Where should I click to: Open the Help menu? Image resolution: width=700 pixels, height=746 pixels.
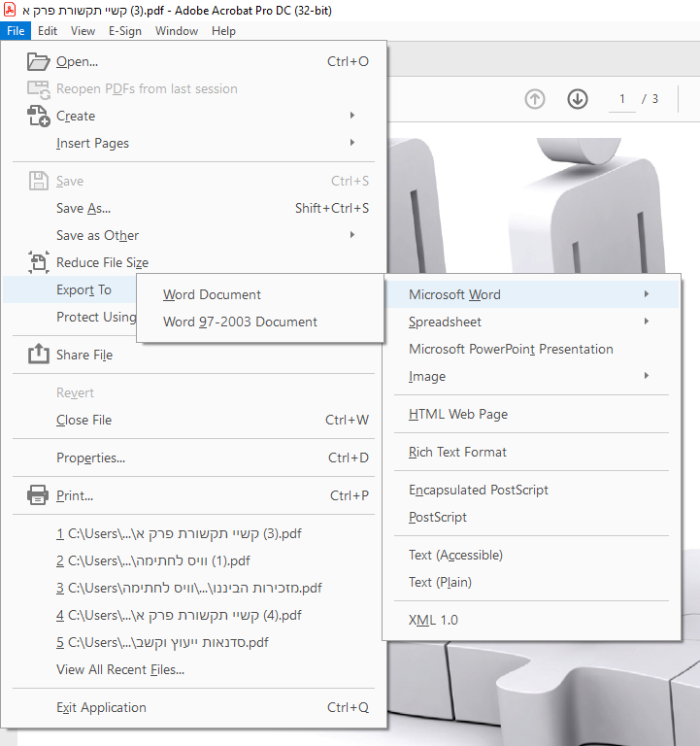223,31
